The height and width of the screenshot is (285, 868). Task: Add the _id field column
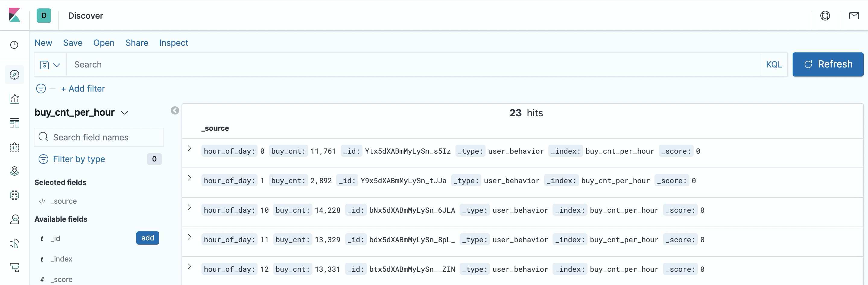coord(147,238)
